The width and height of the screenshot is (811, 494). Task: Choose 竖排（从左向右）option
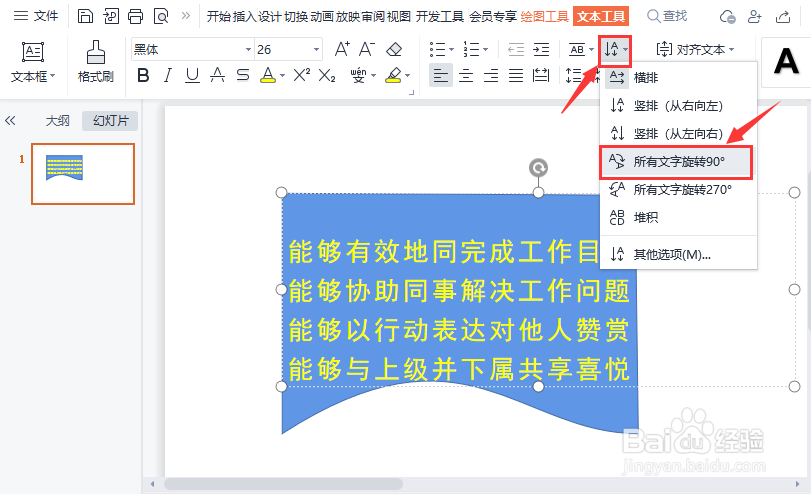(678, 133)
